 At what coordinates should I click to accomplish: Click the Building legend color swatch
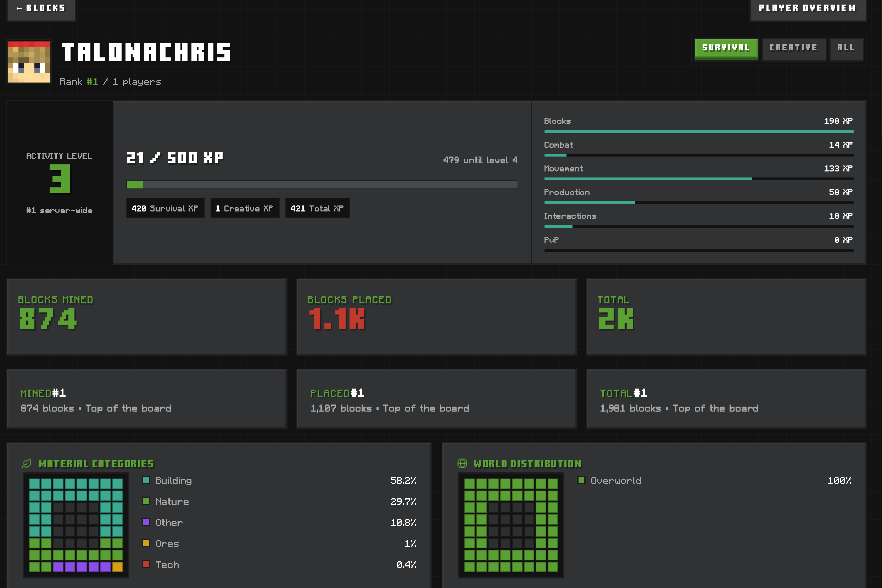(146, 480)
